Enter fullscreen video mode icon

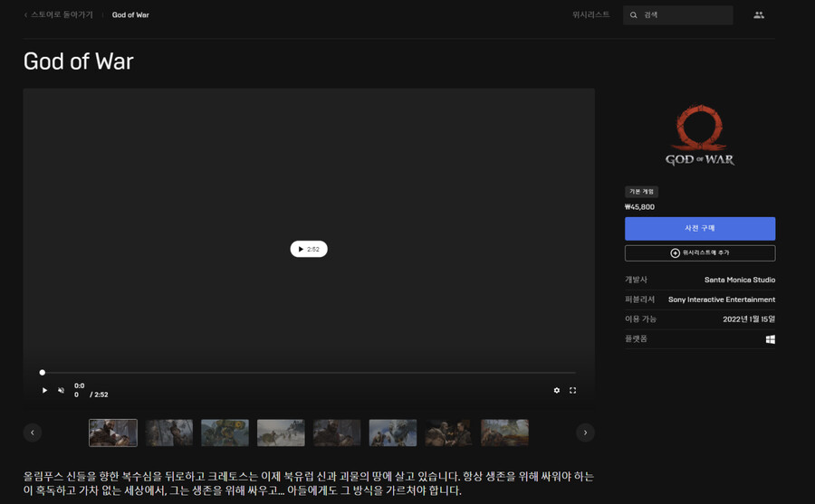click(573, 390)
